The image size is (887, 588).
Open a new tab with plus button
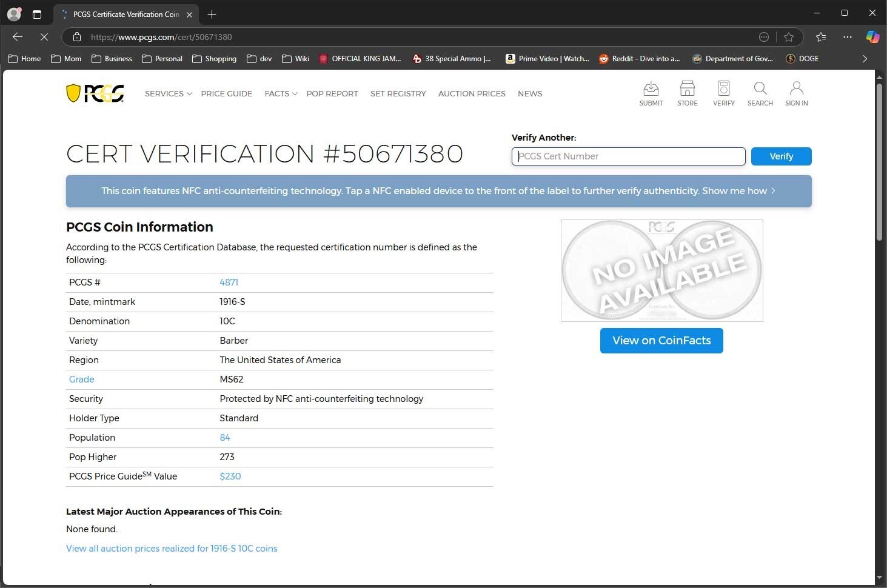[x=212, y=14]
